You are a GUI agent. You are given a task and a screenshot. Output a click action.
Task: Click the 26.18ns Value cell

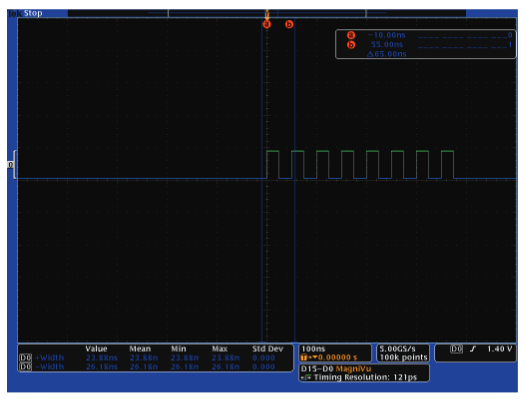pyautogui.click(x=102, y=366)
